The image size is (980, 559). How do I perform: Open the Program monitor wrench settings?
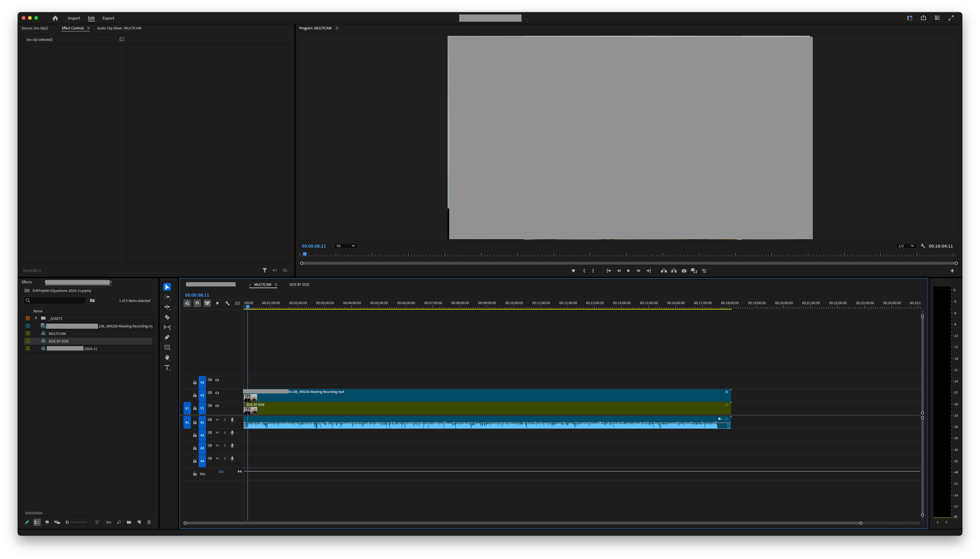tap(923, 246)
